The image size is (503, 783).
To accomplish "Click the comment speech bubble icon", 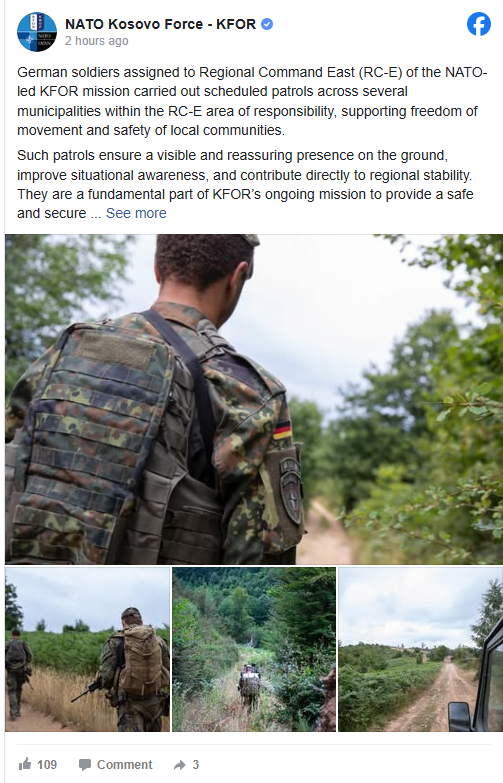I will click(85, 765).
